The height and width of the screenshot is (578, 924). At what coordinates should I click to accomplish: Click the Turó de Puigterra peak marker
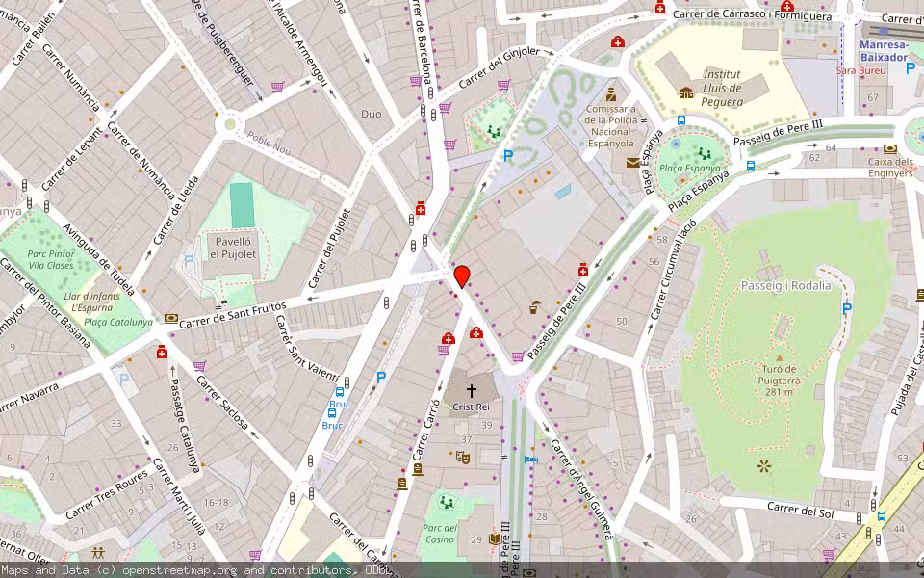pyautogui.click(x=780, y=369)
